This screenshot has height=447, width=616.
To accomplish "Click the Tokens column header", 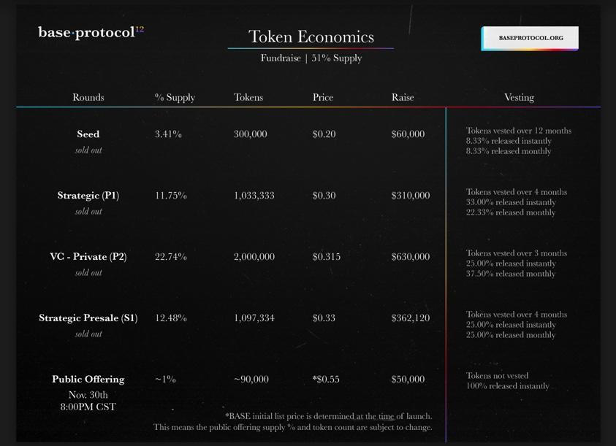I will point(248,97).
